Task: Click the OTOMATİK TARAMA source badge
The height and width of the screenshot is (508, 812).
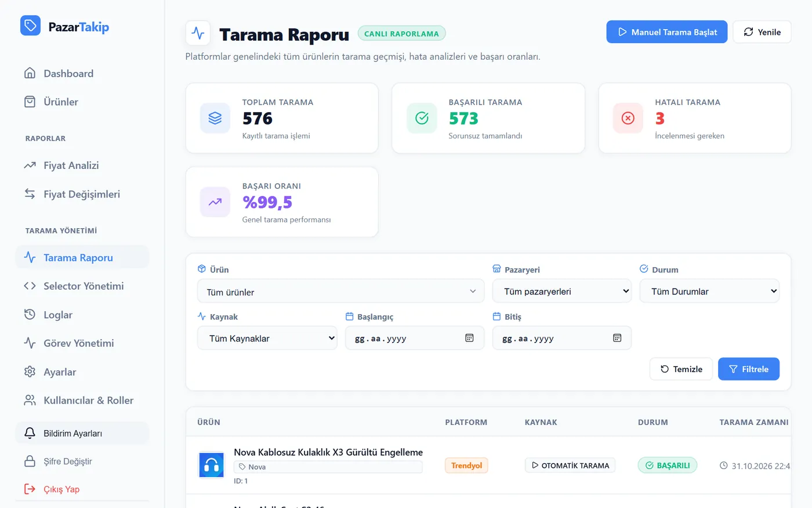Action: pyautogui.click(x=570, y=466)
